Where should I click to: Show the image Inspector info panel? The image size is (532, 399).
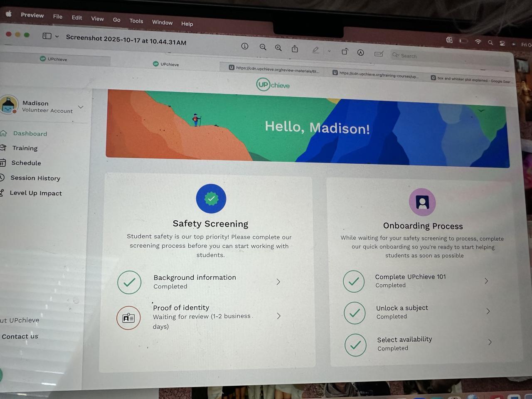click(x=245, y=46)
